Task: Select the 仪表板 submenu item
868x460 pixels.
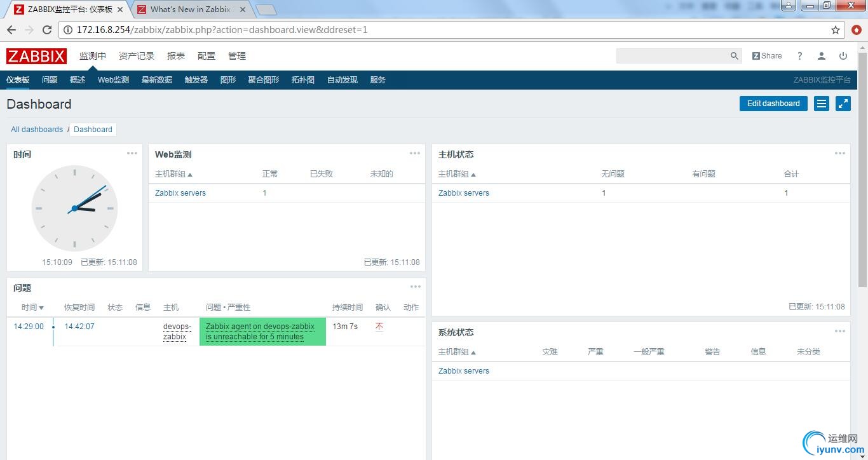Action: tap(18, 80)
